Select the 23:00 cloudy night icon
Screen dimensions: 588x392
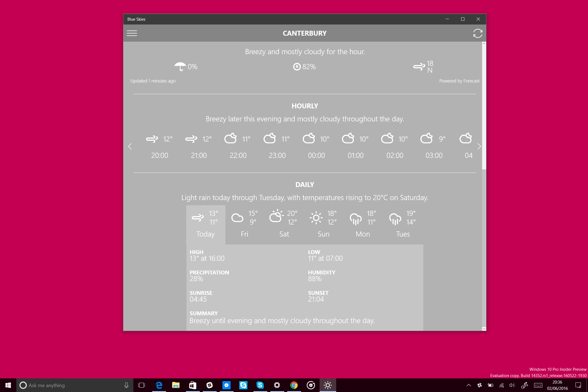click(x=270, y=138)
